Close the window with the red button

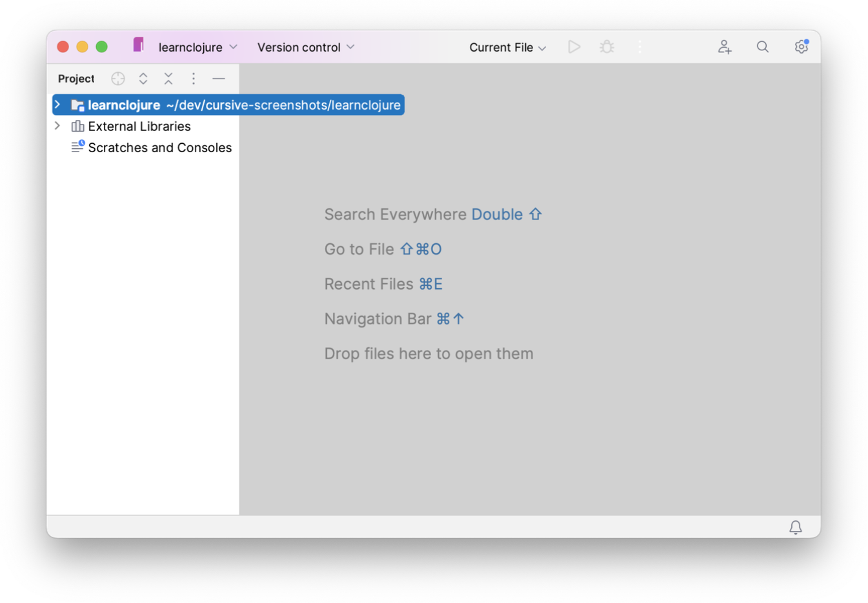(x=63, y=46)
